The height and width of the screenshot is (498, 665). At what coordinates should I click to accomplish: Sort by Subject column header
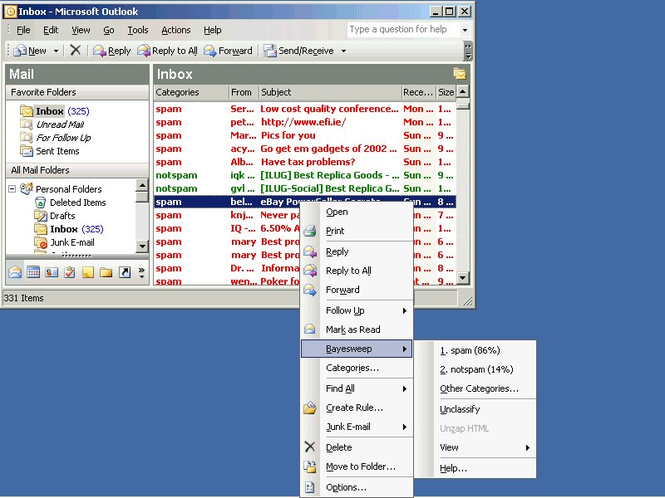pos(330,92)
